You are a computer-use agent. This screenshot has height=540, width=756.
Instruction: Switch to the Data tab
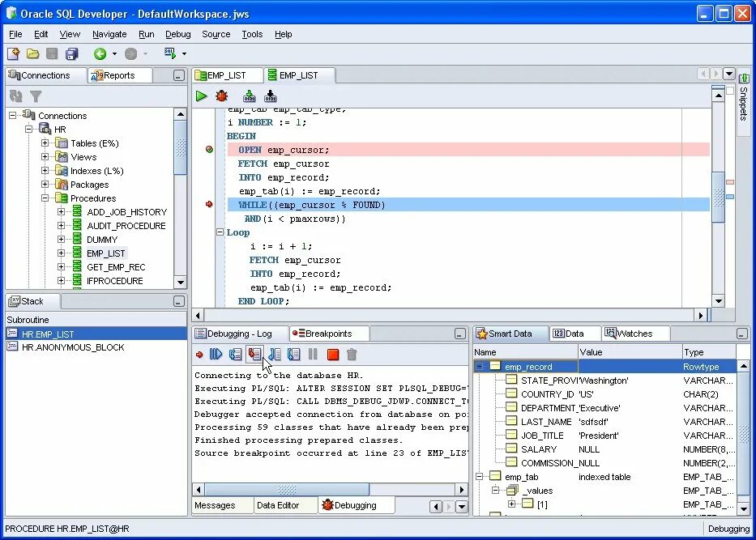tap(574, 334)
